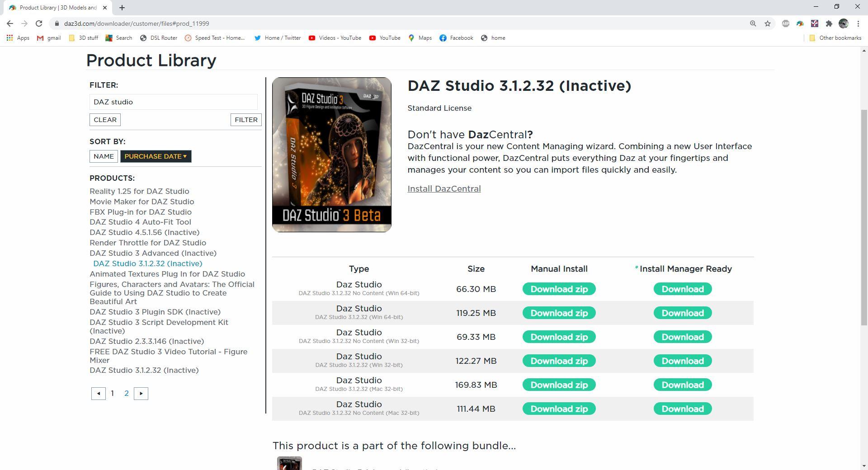Screen dimensions: 868x470
Task: Click the site lock icon in address bar
Action: (x=57, y=23)
